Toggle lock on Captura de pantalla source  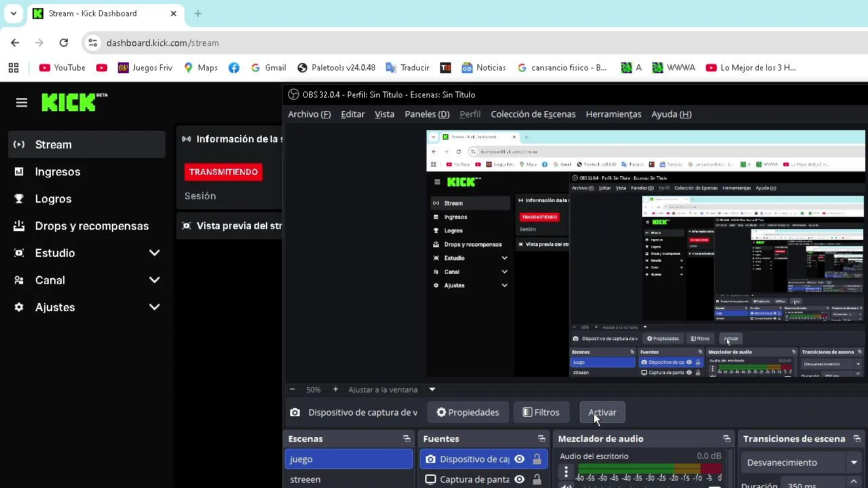[537, 479]
